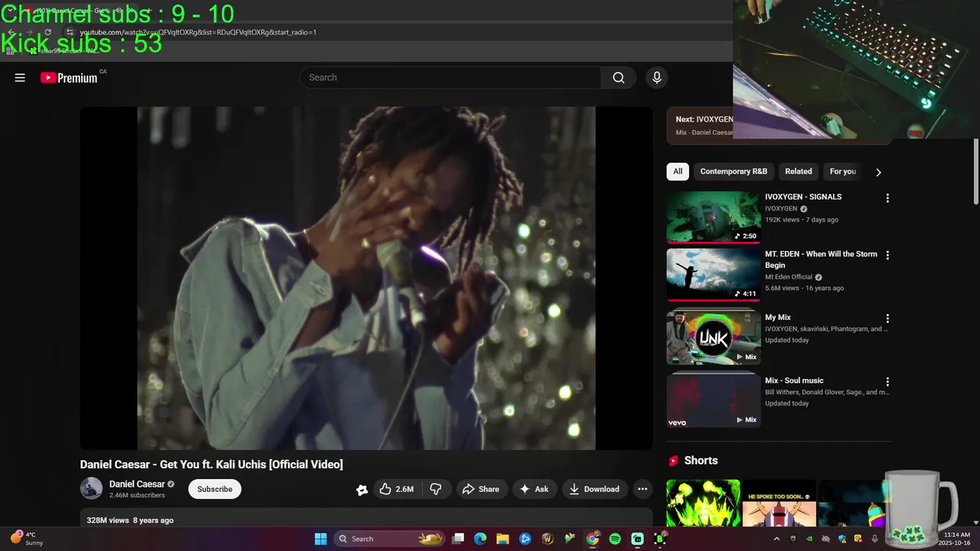Open the Mt Eden Official channel name

(789, 277)
